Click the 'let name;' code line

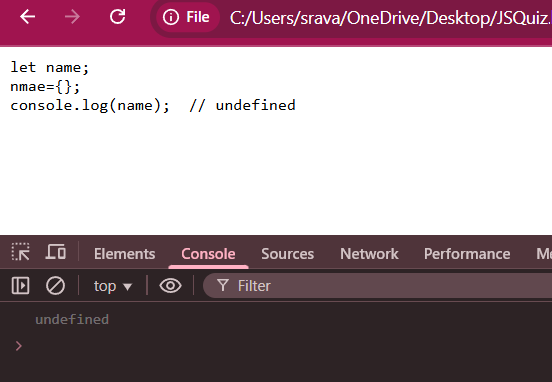(50, 67)
